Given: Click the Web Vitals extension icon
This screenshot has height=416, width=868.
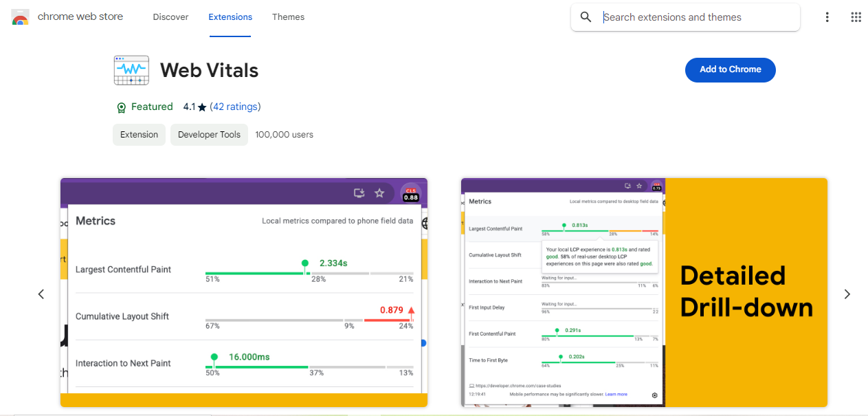Looking at the screenshot, I should click(131, 70).
